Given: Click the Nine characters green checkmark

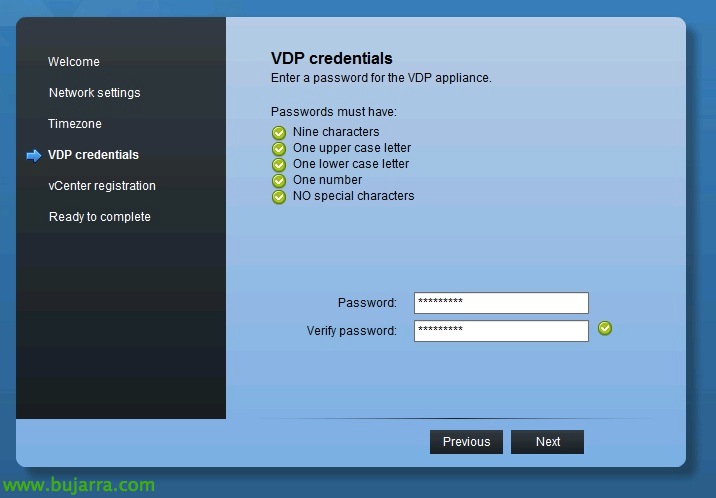Looking at the screenshot, I should pos(279,133).
